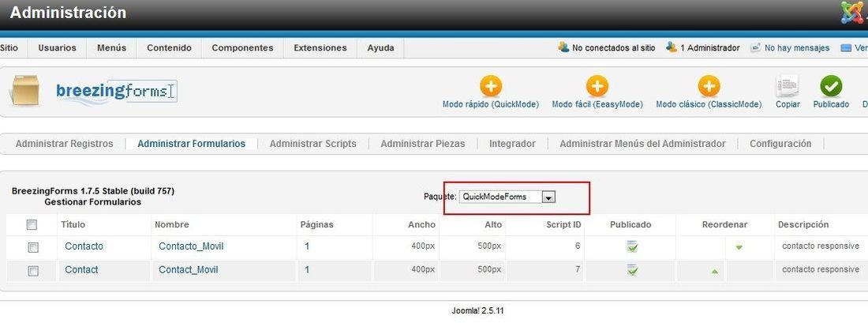This screenshot has height=323, width=868.
Task: Click Script ID value 7
Action: [578, 269]
